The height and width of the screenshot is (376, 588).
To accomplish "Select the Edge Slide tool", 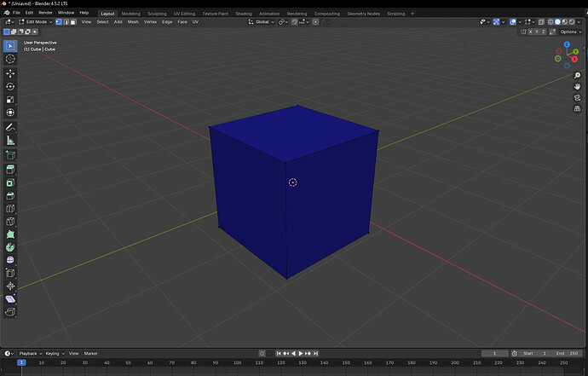I will click(10, 273).
